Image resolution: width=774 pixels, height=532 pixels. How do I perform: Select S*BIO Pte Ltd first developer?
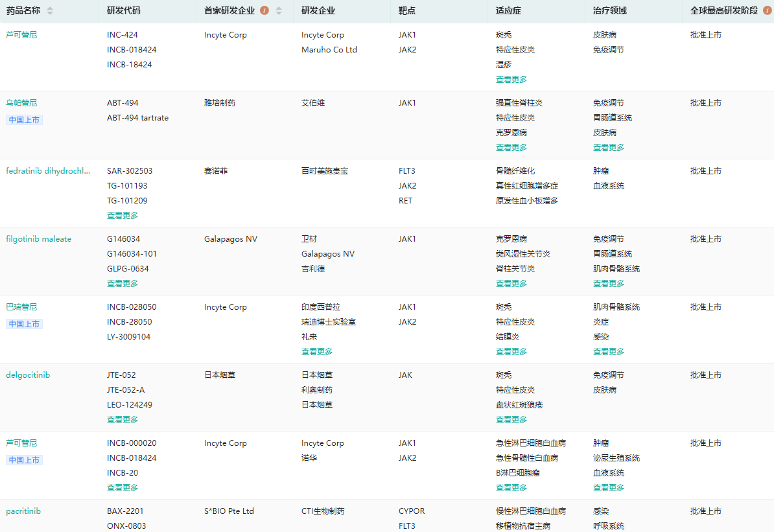(229, 511)
